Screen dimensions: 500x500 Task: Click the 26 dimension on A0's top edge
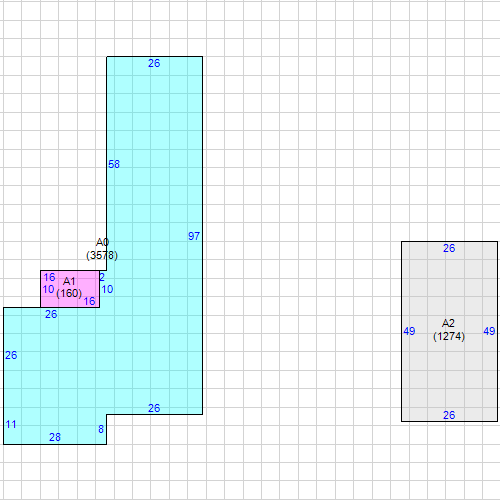(x=154, y=63)
